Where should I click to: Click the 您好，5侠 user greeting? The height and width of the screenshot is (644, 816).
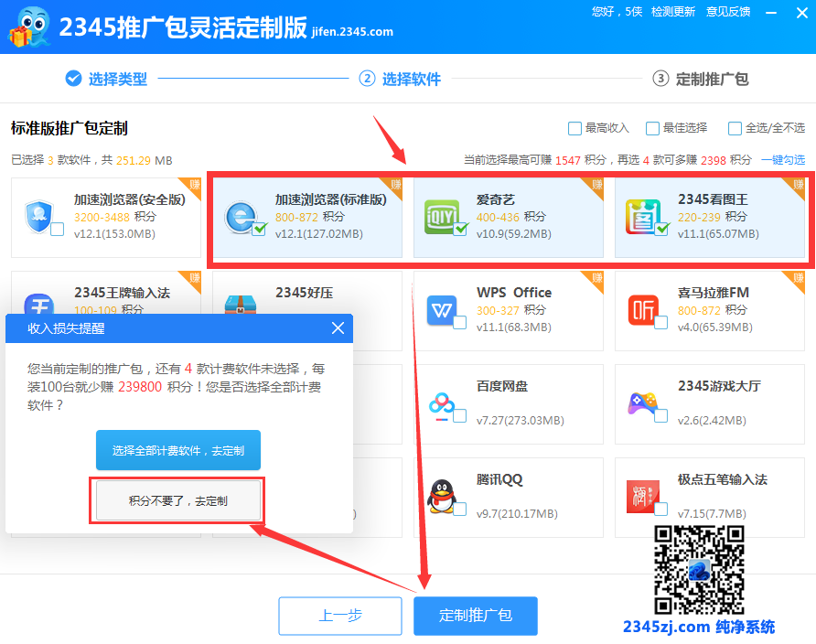(617, 12)
